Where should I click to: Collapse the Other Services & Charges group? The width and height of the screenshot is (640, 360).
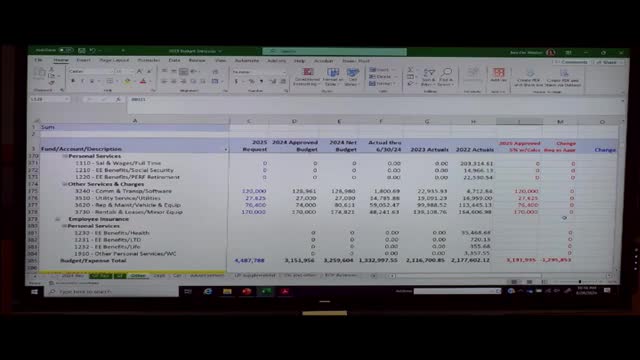tap(64, 184)
